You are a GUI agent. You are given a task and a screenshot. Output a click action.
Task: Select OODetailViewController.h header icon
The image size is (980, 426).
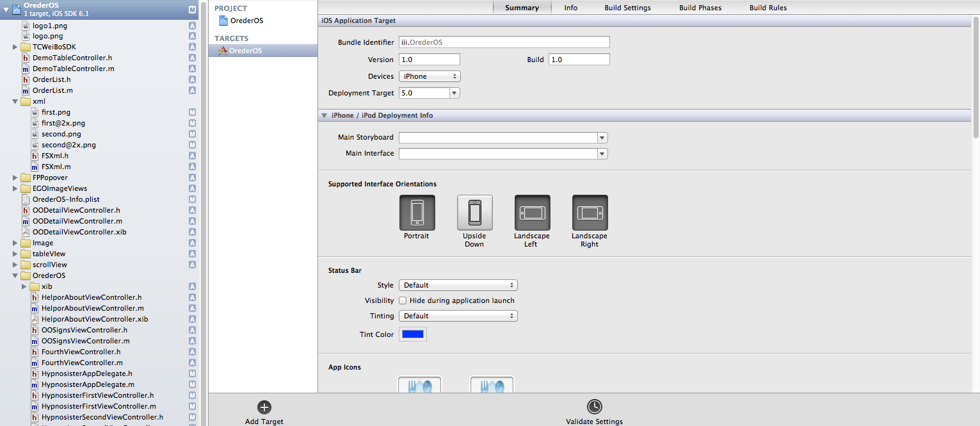(x=26, y=210)
